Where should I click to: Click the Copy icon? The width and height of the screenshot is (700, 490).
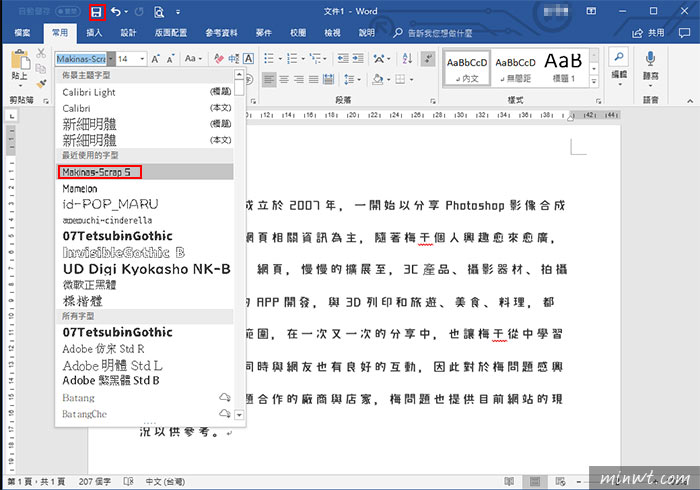click(x=41, y=68)
